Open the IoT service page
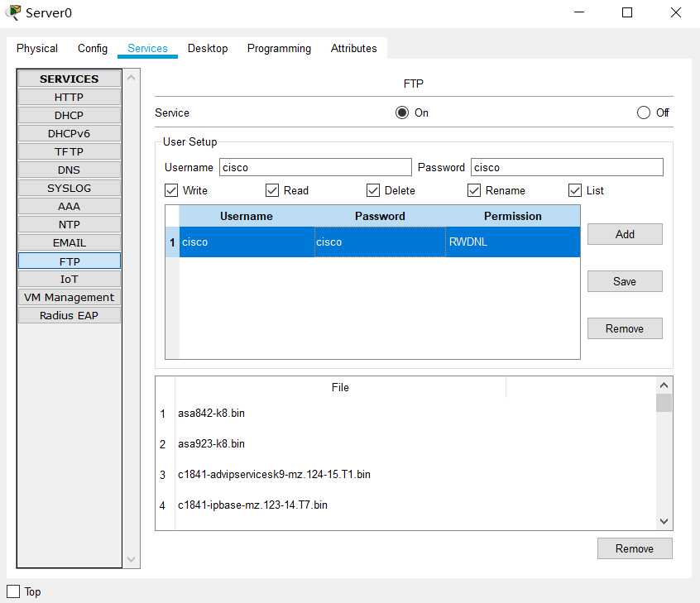Viewport: 700px width, 603px height. point(70,279)
